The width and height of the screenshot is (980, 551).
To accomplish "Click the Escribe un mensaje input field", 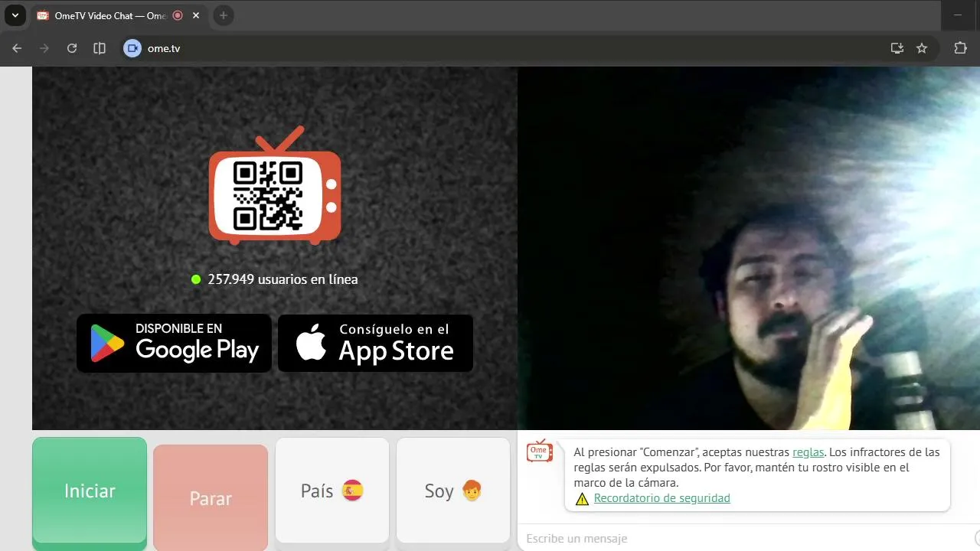I will 746,538.
